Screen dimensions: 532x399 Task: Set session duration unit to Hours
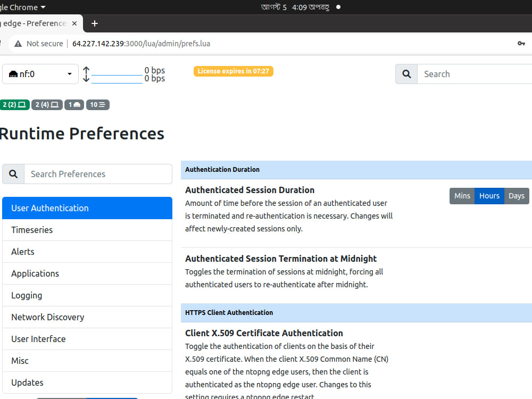pyautogui.click(x=489, y=196)
